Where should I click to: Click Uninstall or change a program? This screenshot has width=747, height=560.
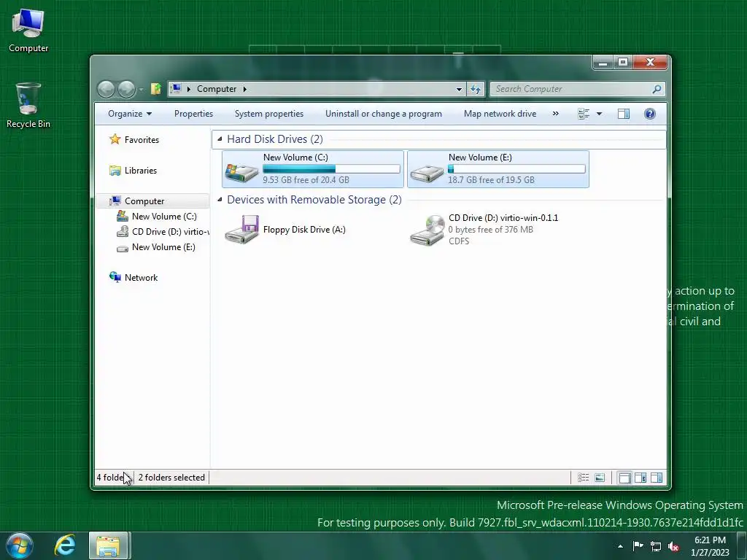(x=384, y=114)
